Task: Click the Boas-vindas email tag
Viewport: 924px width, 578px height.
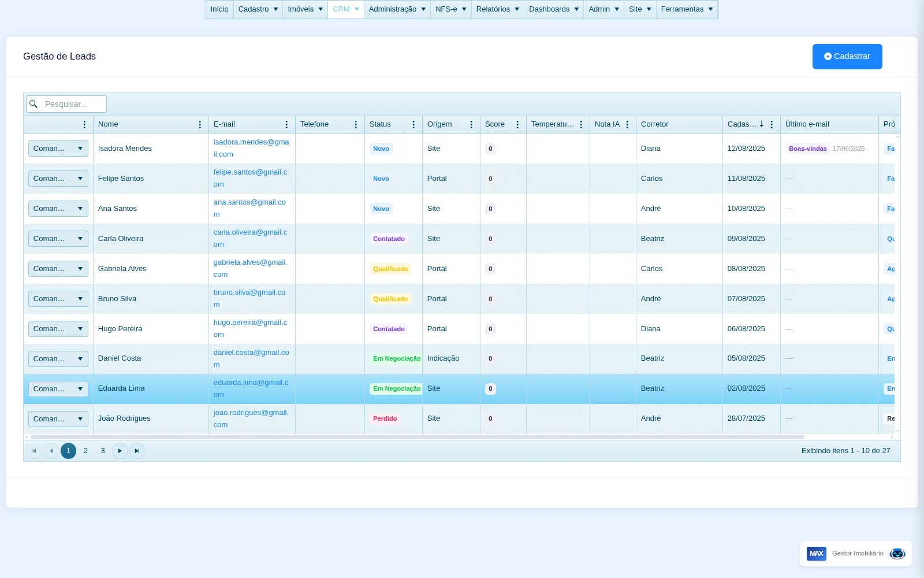Action: click(x=807, y=149)
